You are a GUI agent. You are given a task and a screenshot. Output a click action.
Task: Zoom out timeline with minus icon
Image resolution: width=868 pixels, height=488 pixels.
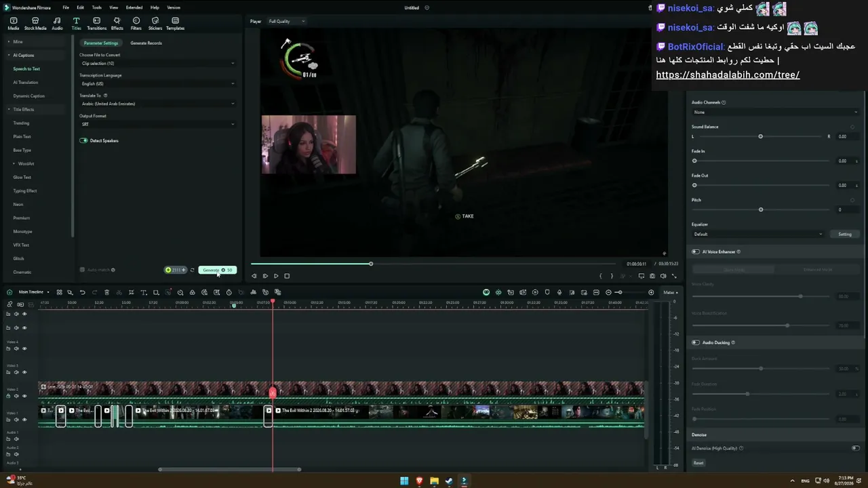(608, 292)
